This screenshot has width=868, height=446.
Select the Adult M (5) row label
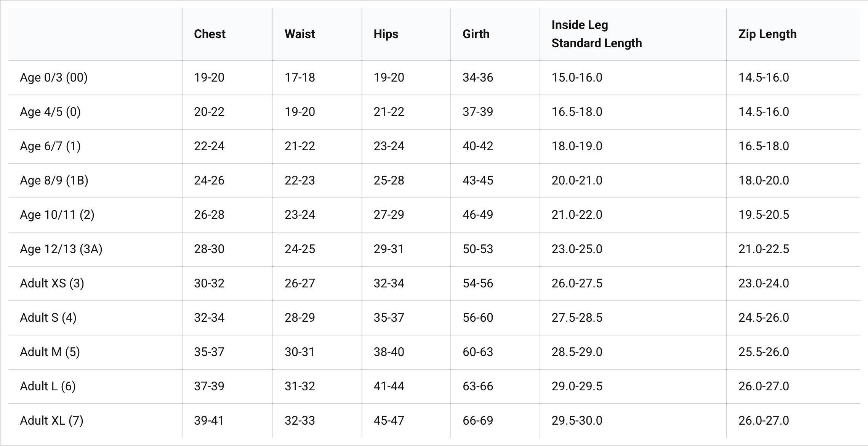[x=50, y=352]
